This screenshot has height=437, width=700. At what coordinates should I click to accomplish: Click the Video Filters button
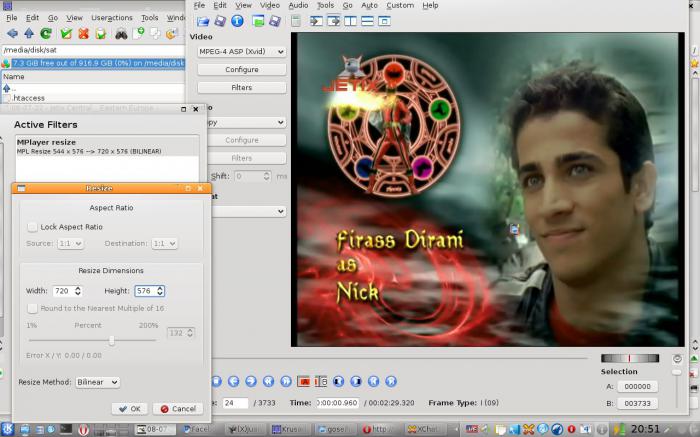tap(242, 87)
